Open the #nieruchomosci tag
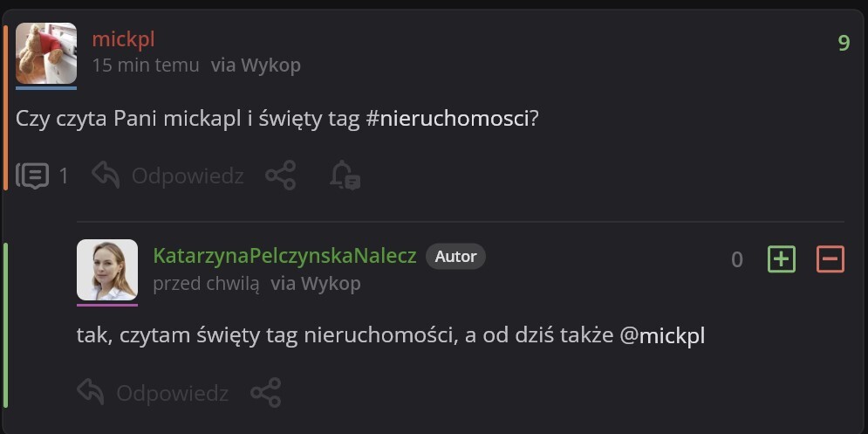The width and height of the screenshot is (868, 434). (x=448, y=119)
